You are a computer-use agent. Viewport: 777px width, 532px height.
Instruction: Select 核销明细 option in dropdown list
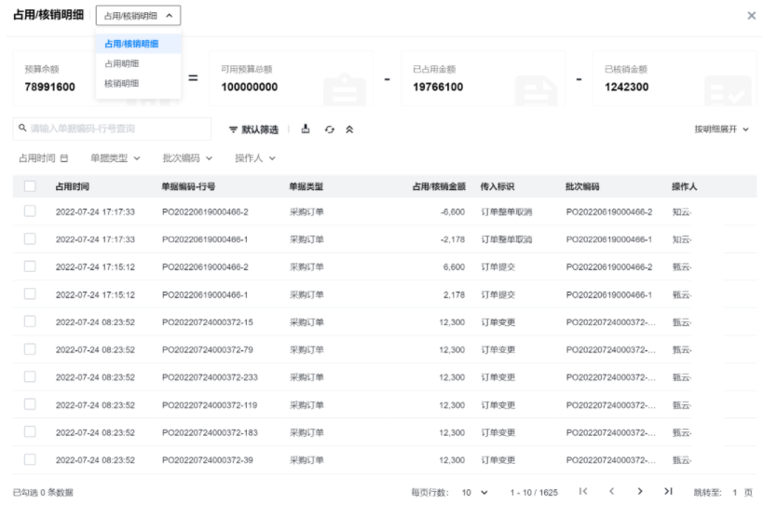[x=138, y=83]
